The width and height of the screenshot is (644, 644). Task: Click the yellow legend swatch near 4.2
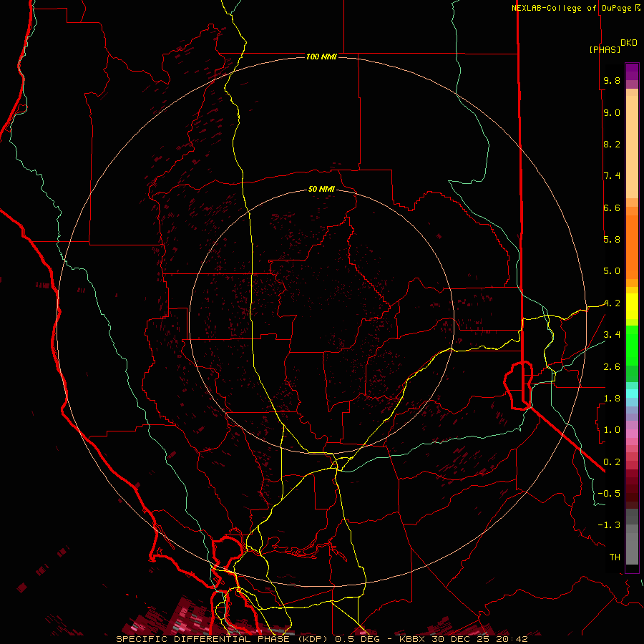click(x=632, y=306)
